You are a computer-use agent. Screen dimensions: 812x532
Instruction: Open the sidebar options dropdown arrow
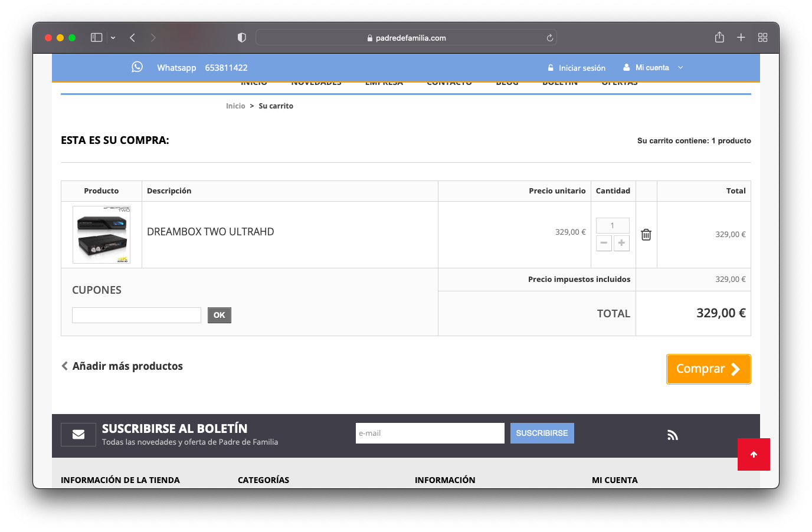point(113,38)
